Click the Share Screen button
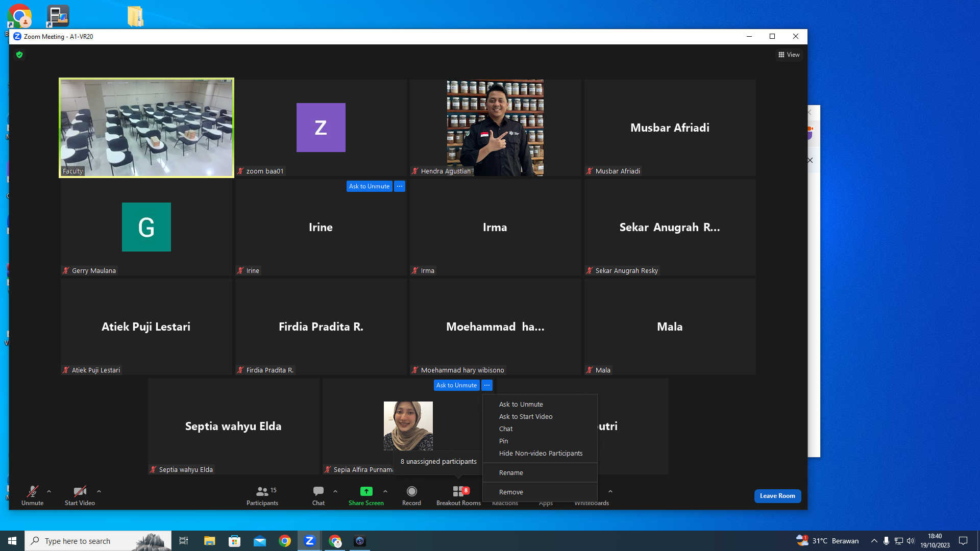The image size is (980, 551). point(366,495)
